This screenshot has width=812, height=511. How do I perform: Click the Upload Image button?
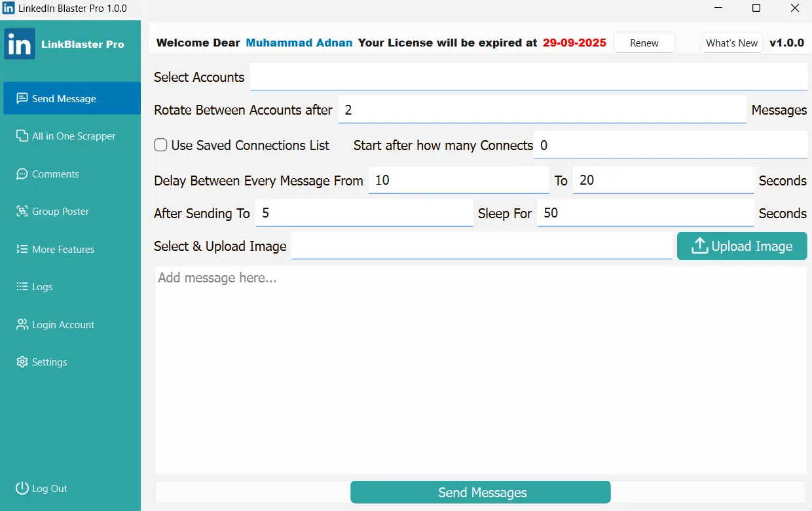point(741,246)
